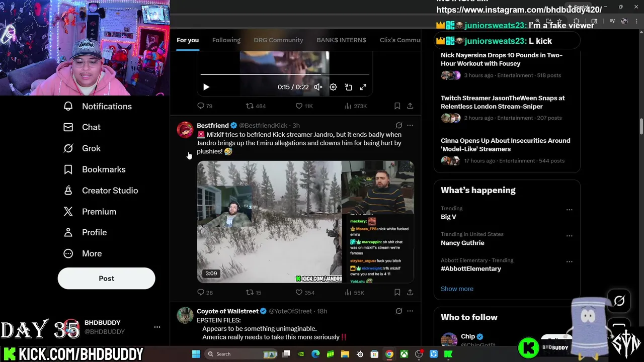The height and width of the screenshot is (362, 644).
Task: Open JasonTheWeen London Stream-Sniper story
Action: (x=507, y=108)
